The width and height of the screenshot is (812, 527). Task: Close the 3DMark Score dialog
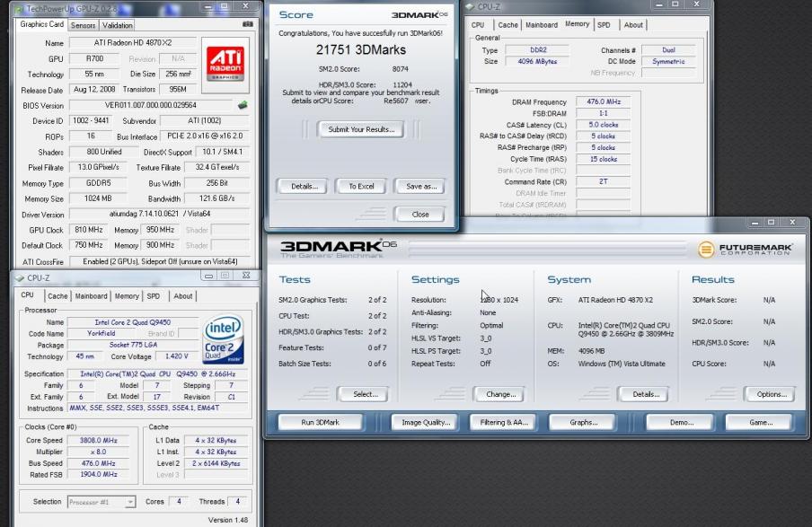point(420,215)
